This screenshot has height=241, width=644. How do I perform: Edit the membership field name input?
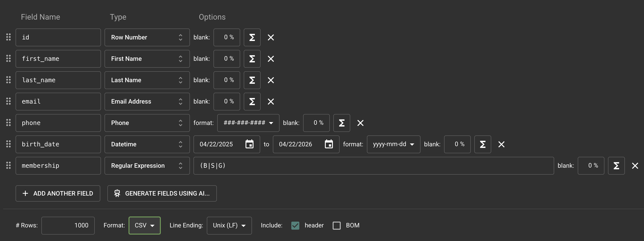tap(58, 165)
